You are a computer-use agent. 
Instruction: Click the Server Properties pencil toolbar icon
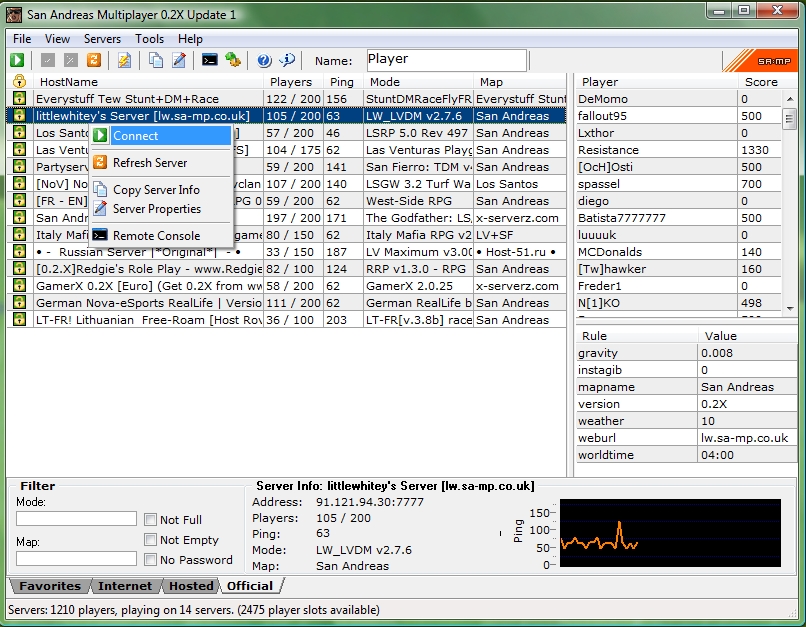[179, 61]
